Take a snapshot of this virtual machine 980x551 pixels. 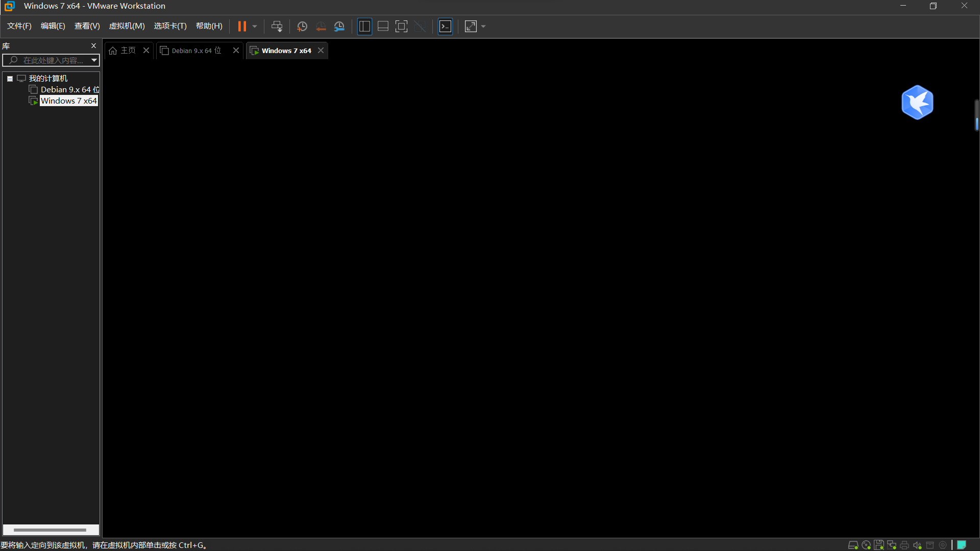click(302, 27)
